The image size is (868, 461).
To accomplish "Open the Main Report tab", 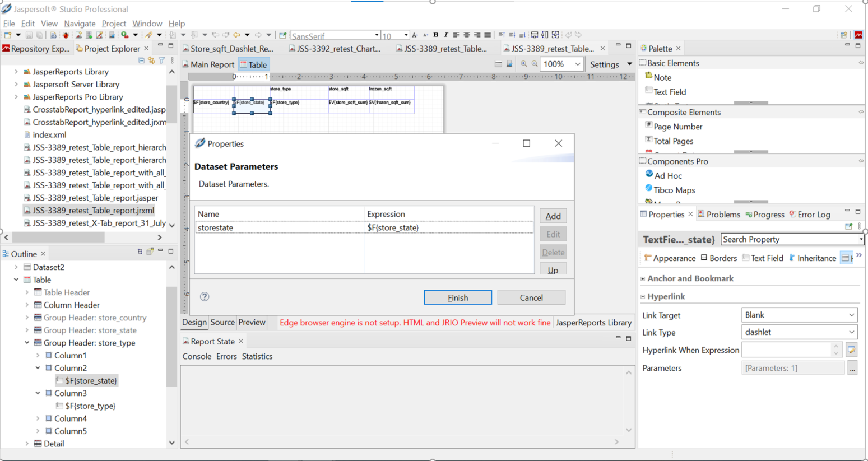I will [x=208, y=64].
